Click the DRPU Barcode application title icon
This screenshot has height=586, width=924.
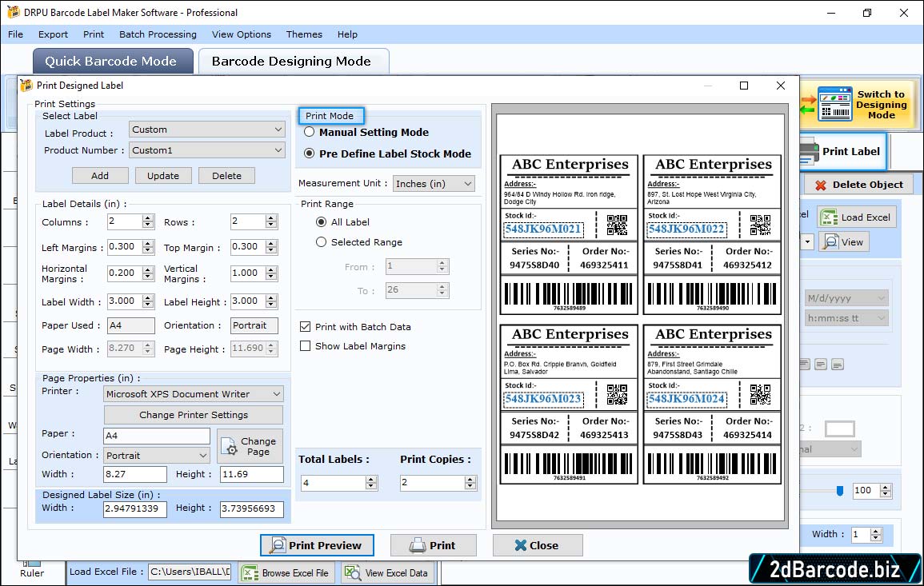[13, 12]
